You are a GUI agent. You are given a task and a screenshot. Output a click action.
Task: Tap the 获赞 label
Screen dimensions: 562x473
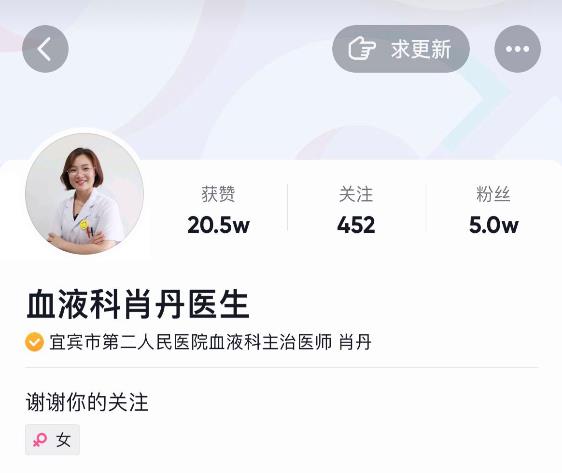[x=218, y=194]
